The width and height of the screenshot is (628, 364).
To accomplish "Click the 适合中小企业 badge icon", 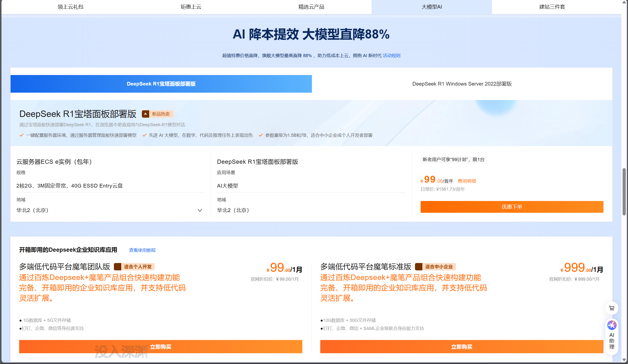I will coord(419,266).
